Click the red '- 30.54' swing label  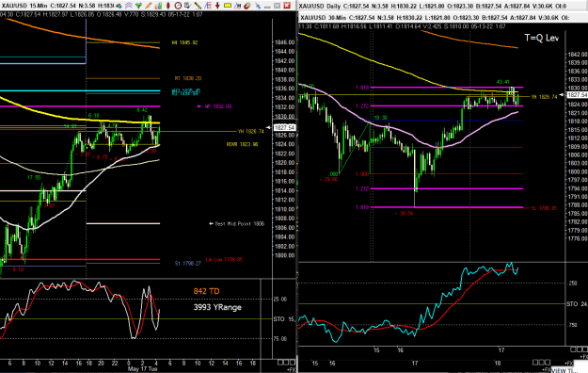click(404, 214)
